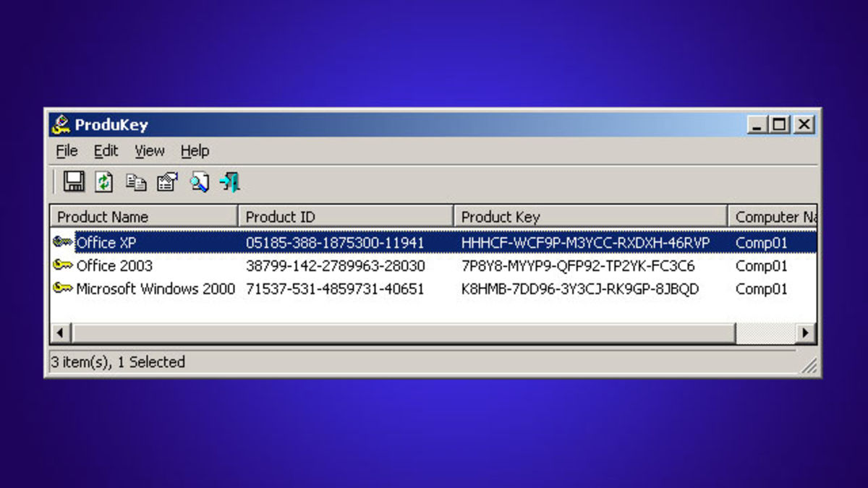Select the Microsoft Windows 2000 product key row

coord(579,289)
